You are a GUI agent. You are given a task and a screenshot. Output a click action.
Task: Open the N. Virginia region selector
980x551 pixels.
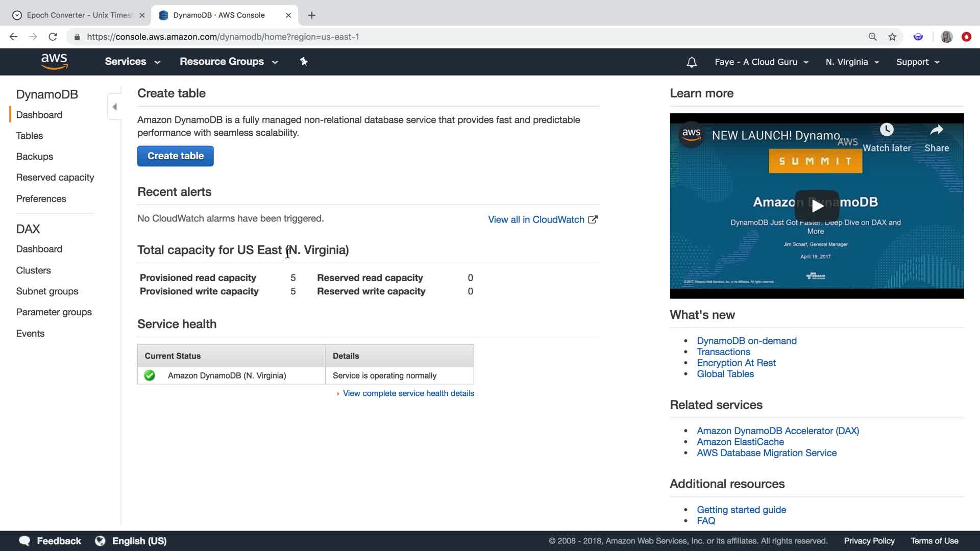pos(852,62)
